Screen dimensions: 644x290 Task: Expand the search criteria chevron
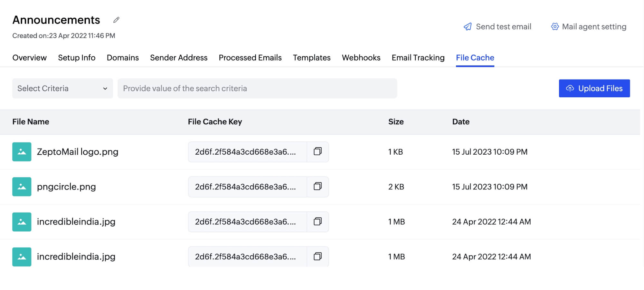point(105,88)
